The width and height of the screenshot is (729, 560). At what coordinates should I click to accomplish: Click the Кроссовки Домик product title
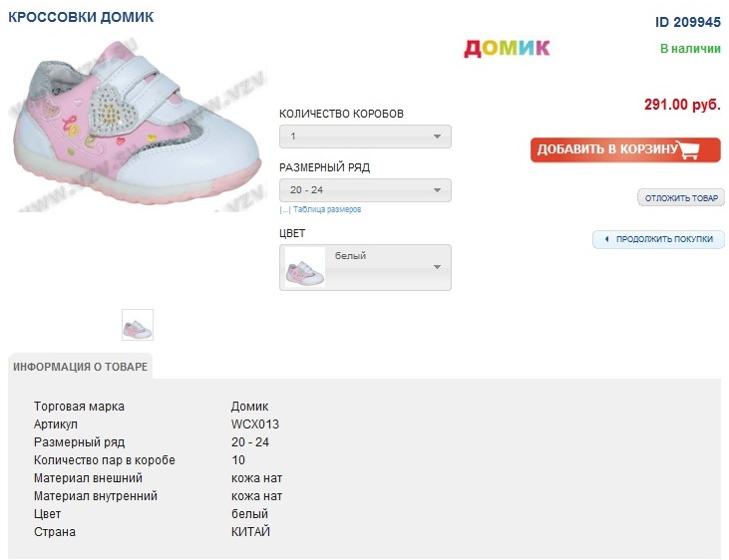pyautogui.click(x=82, y=18)
